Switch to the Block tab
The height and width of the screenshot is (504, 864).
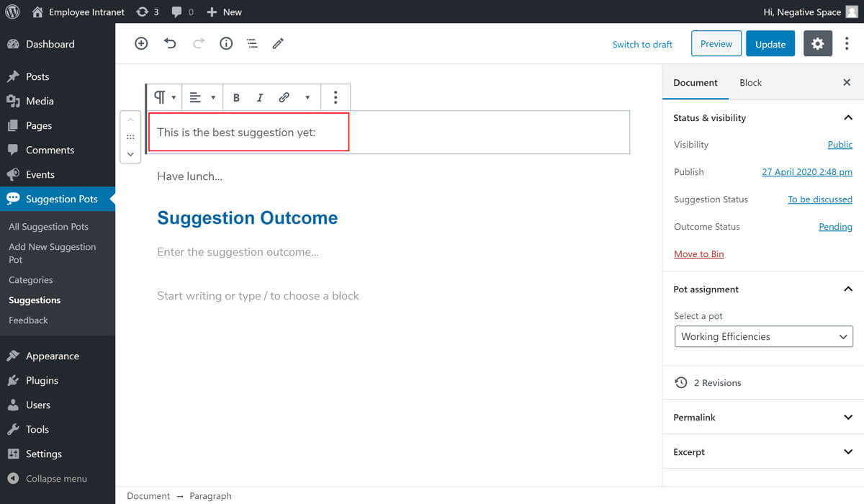tap(750, 83)
